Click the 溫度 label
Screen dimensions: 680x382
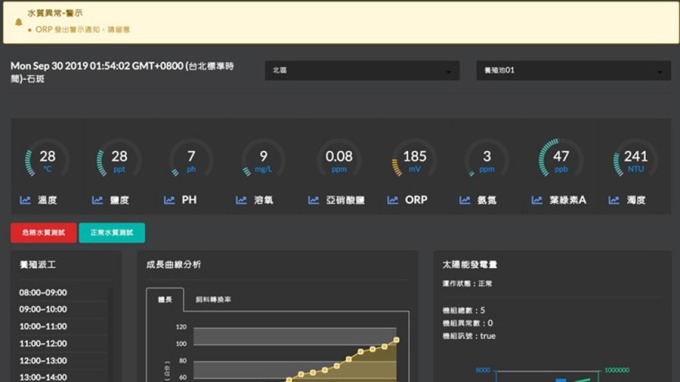[47, 200]
